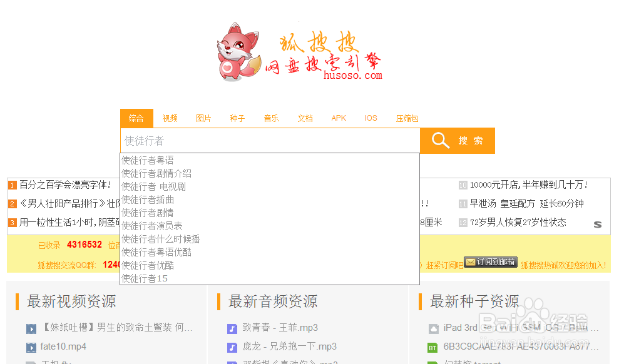Click the S icon at ad panel corner
Viewport: 624px width, 364px height.
pyautogui.click(x=597, y=225)
